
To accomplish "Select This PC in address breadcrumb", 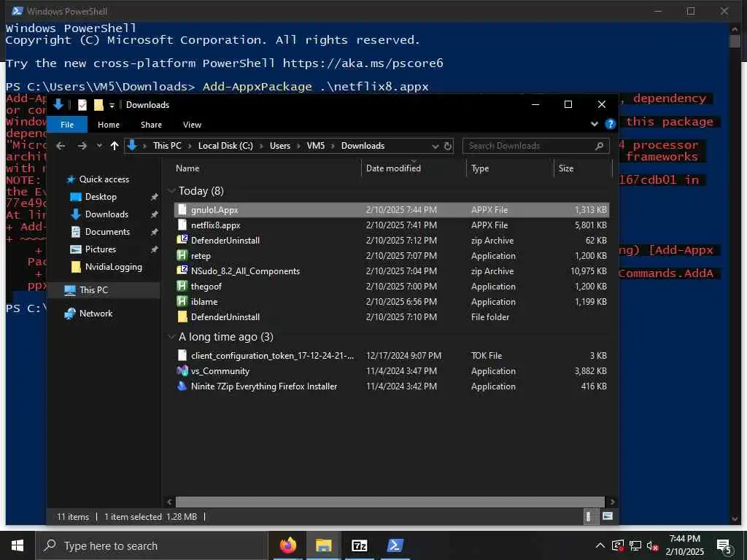I will [x=167, y=146].
